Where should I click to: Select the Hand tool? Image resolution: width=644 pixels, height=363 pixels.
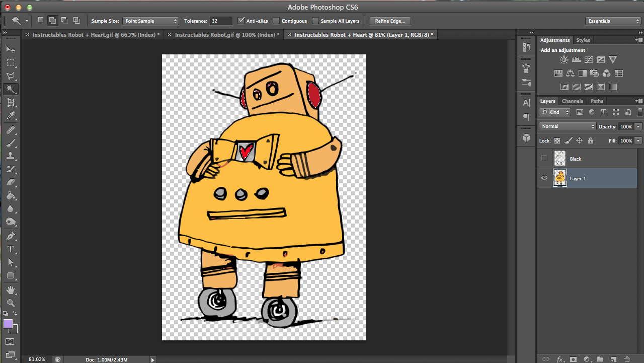(11, 290)
